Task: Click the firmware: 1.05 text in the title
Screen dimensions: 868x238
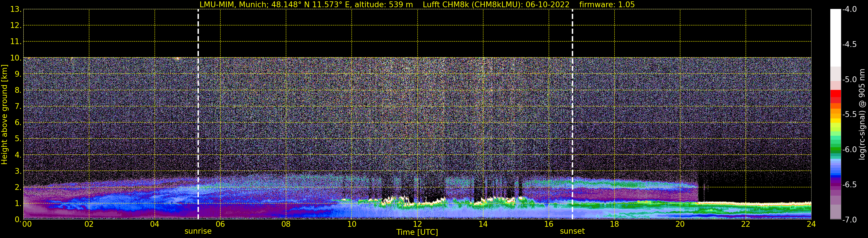Action: (x=607, y=5)
